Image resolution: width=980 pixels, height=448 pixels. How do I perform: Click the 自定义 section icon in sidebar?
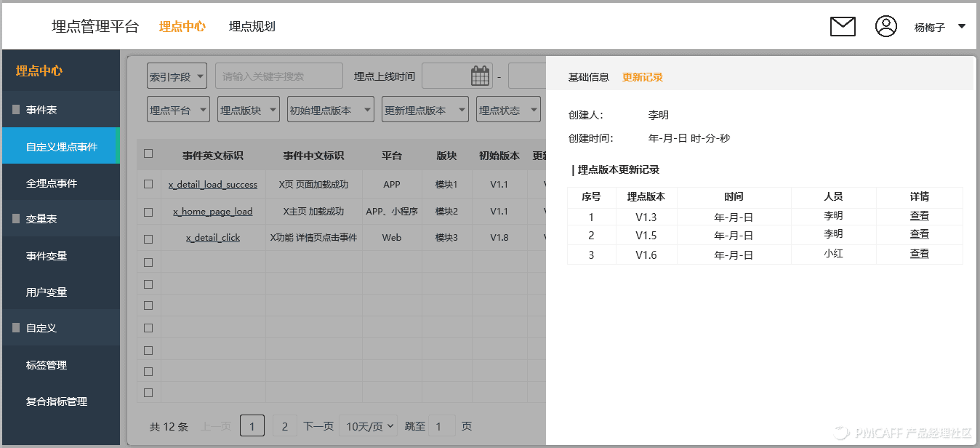pos(16,328)
